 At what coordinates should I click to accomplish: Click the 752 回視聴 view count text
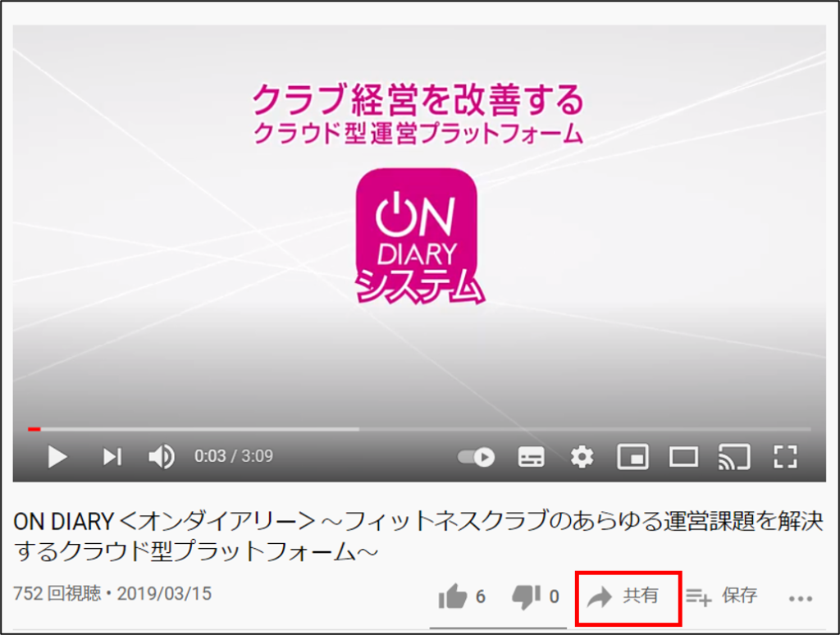click(57, 594)
